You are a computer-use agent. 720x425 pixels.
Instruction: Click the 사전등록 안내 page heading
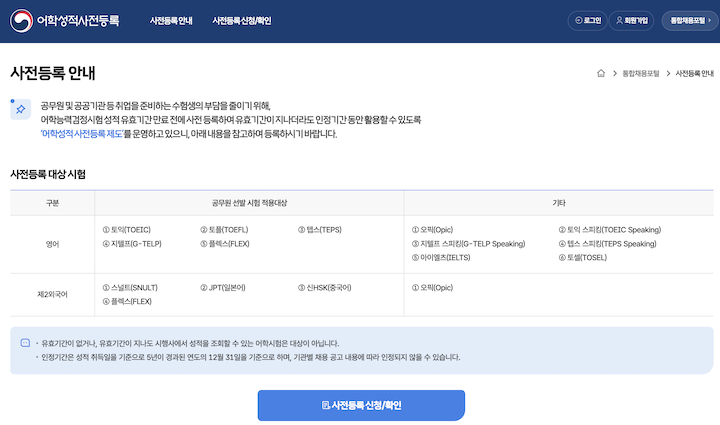53,73
